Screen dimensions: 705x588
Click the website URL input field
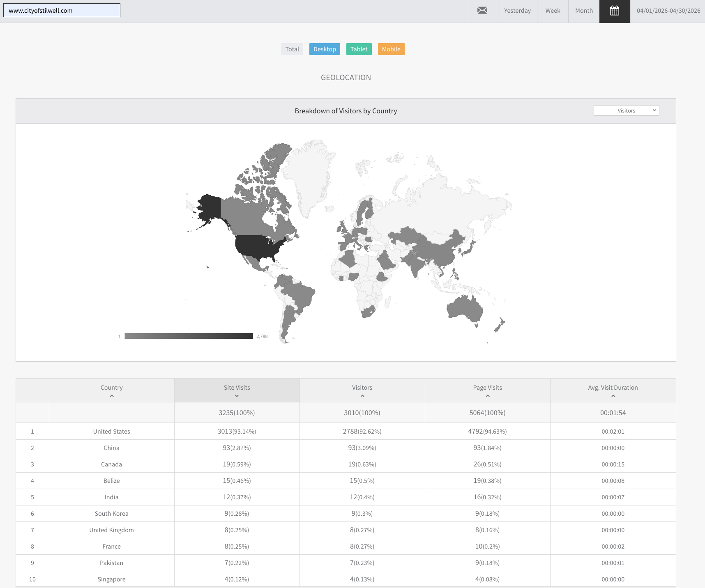(62, 11)
